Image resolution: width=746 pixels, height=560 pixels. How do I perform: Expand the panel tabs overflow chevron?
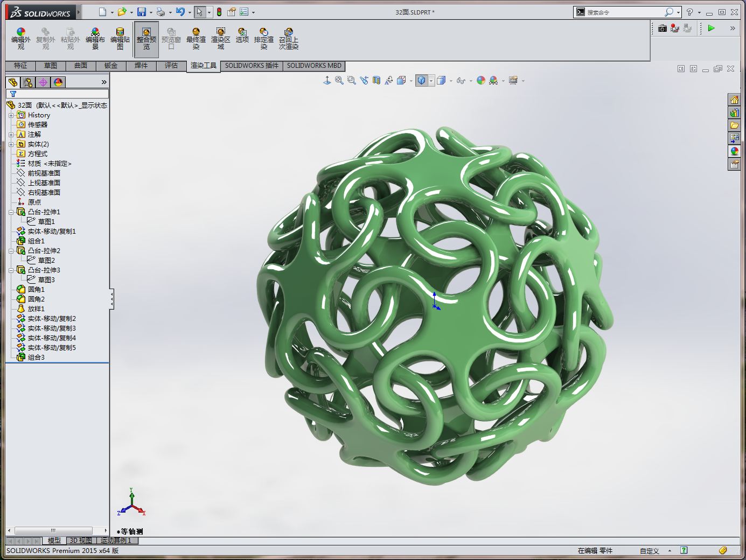coord(104,82)
